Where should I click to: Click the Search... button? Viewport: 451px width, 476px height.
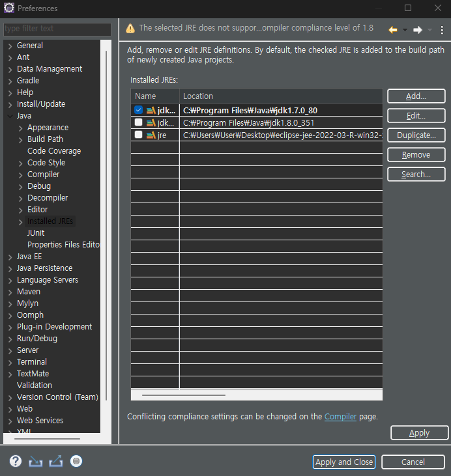pyautogui.click(x=416, y=175)
